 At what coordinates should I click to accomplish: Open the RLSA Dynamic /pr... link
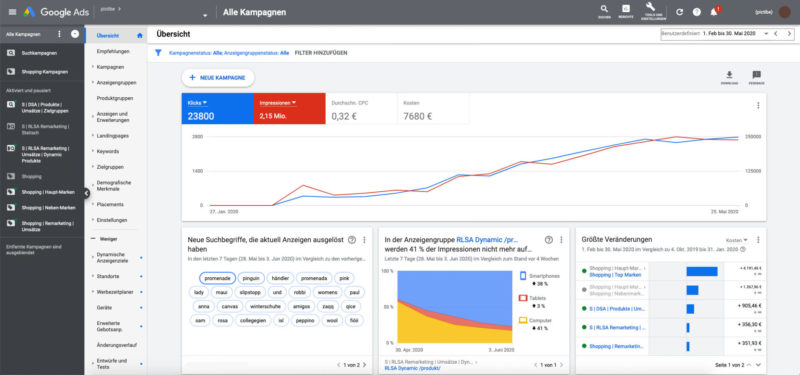(x=487, y=240)
